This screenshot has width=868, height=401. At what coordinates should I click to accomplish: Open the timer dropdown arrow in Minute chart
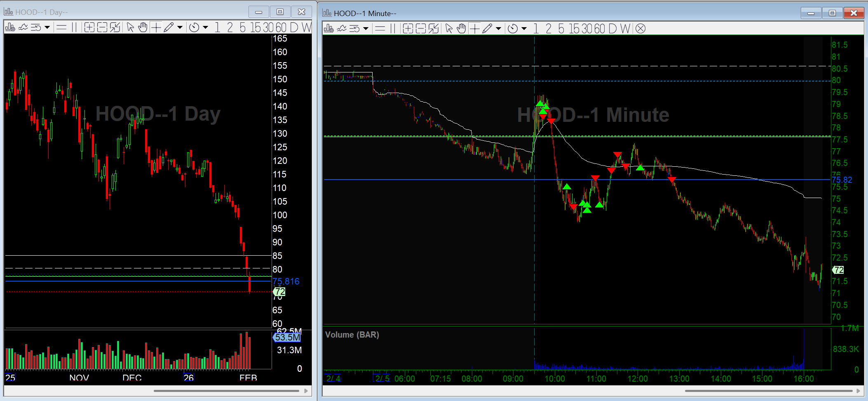point(524,28)
